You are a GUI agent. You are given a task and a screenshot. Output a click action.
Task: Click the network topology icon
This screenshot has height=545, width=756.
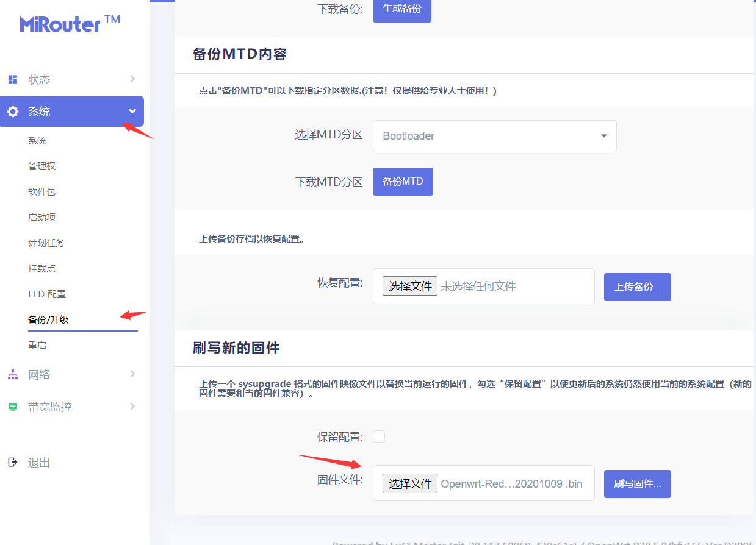click(x=13, y=374)
